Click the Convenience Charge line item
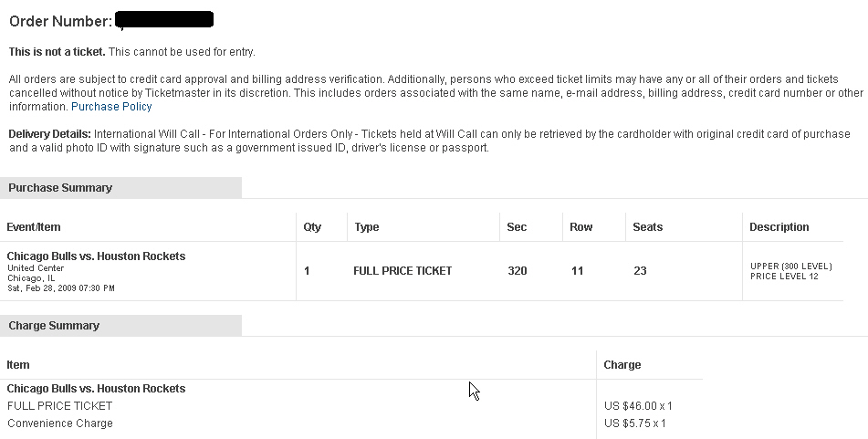Image resolution: width=868 pixels, height=439 pixels. pos(60,423)
